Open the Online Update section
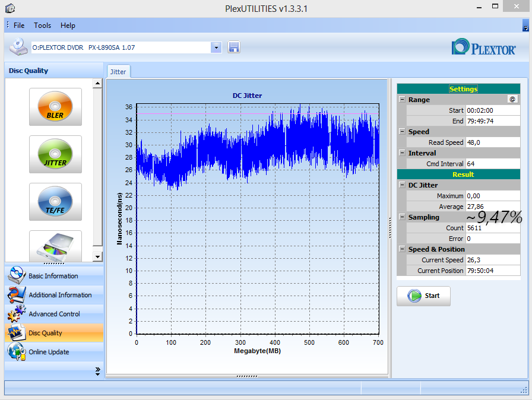The image size is (532, 400). pyautogui.click(x=54, y=351)
